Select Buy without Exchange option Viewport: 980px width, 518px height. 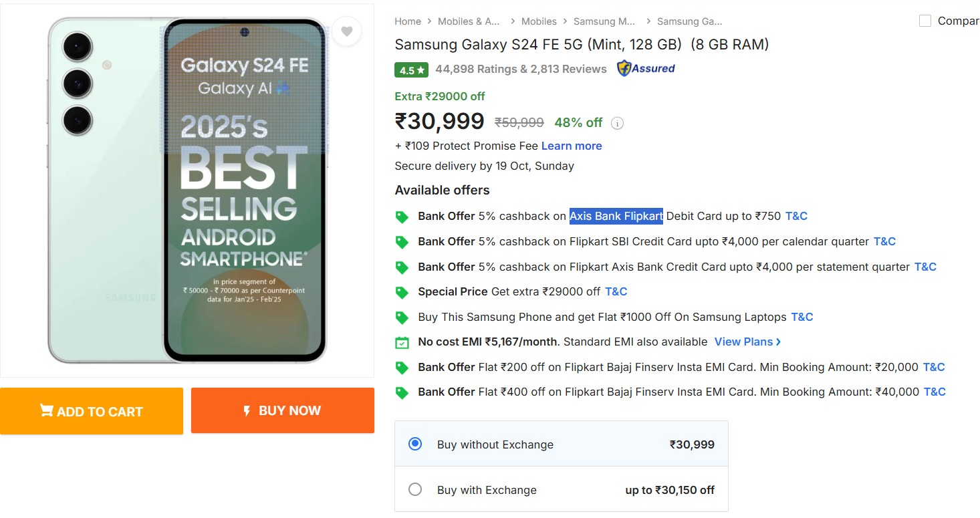point(415,444)
